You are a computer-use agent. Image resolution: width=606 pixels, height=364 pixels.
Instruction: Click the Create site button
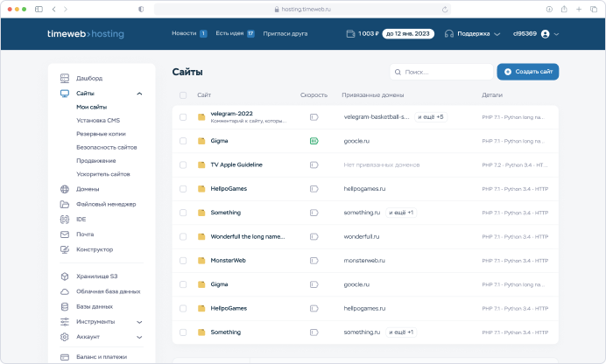point(527,72)
